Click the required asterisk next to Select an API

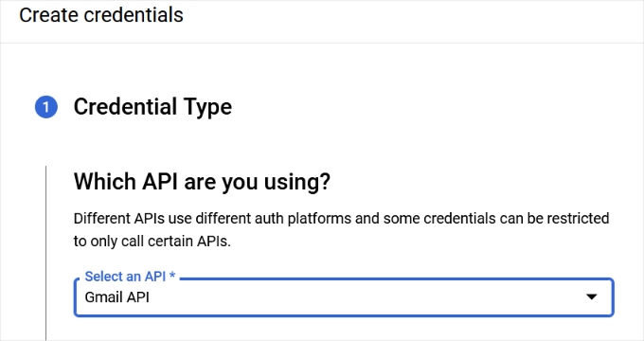pos(172,275)
